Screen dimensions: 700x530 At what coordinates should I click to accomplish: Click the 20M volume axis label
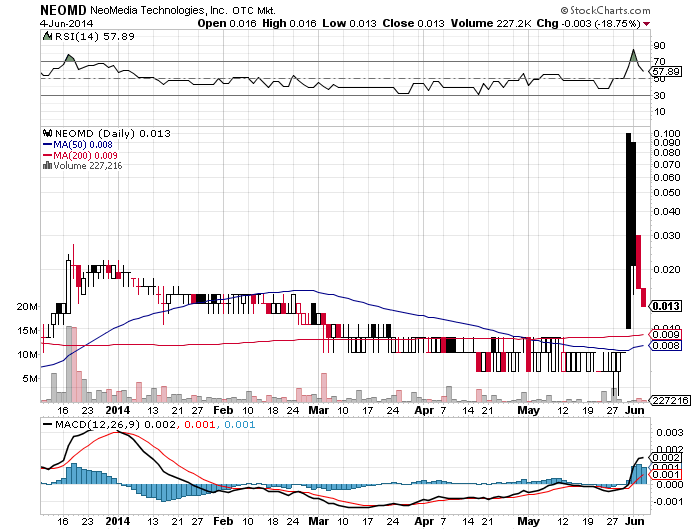27,307
